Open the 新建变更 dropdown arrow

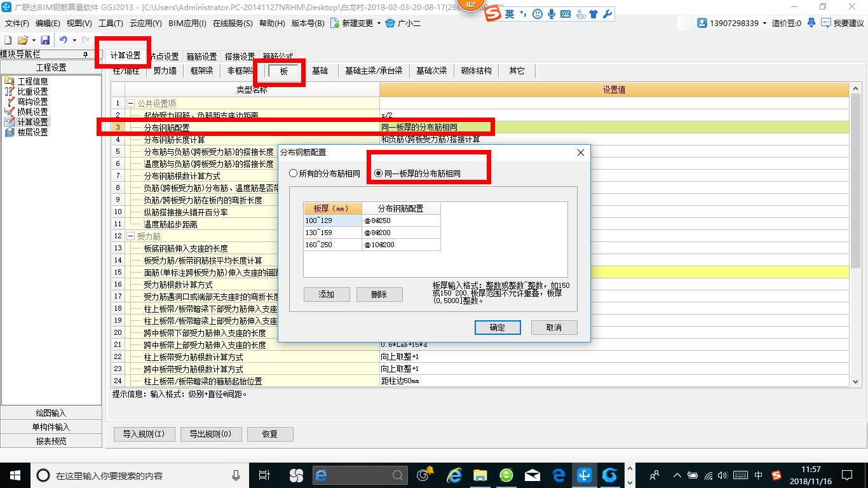(379, 23)
